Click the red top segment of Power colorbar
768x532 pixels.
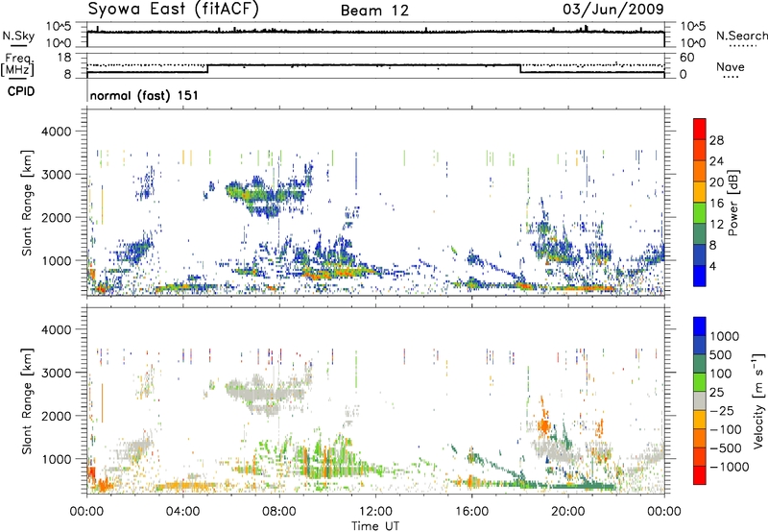click(x=700, y=129)
